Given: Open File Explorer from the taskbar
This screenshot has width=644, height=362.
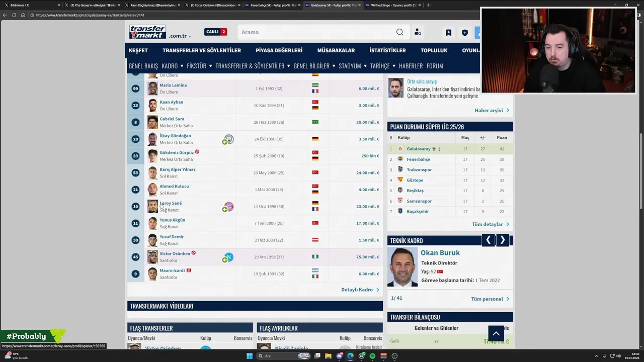Looking at the screenshot, I should click(329, 356).
